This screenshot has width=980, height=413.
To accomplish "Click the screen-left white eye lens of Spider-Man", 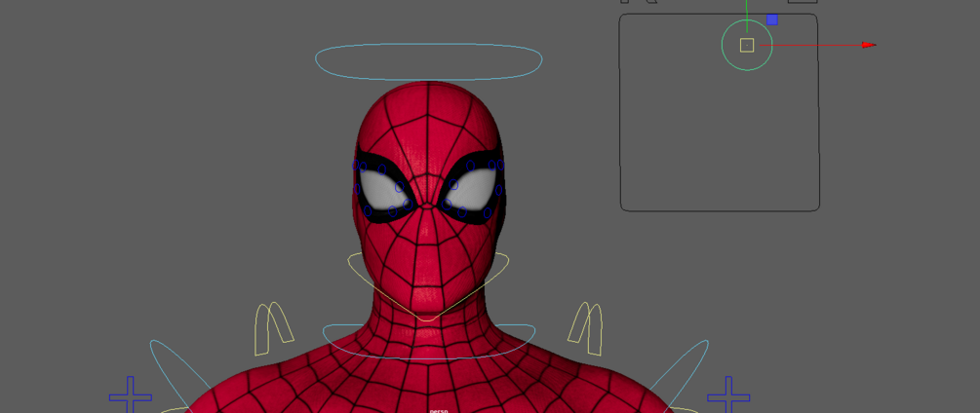I will 382,190.
